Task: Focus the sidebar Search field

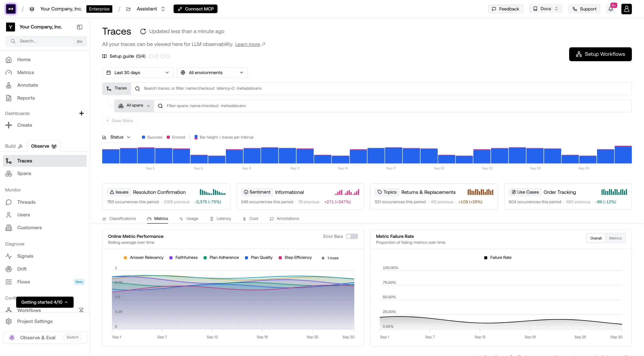Action: coord(46,41)
